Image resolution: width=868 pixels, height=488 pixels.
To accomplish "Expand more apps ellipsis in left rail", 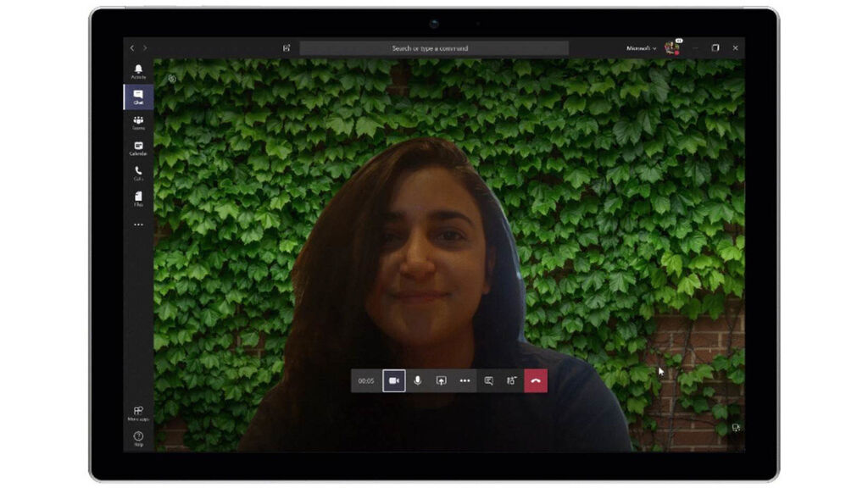I will pyautogui.click(x=138, y=225).
